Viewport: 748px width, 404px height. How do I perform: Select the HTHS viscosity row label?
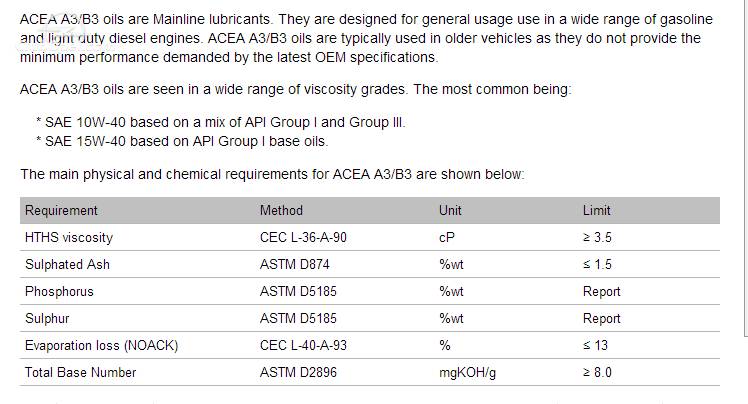click(x=69, y=238)
